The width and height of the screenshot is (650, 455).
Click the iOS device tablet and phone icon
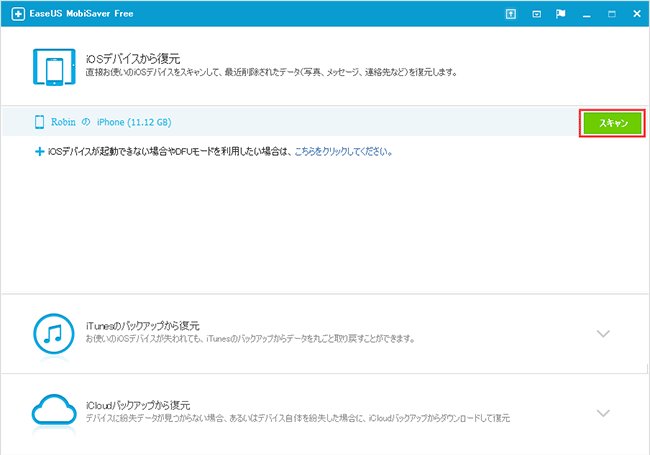[54, 67]
